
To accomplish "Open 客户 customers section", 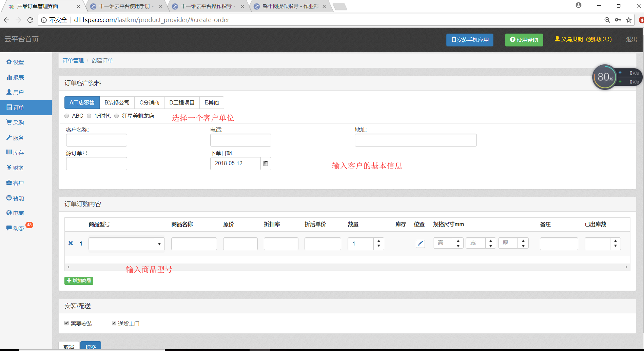I will (15, 183).
